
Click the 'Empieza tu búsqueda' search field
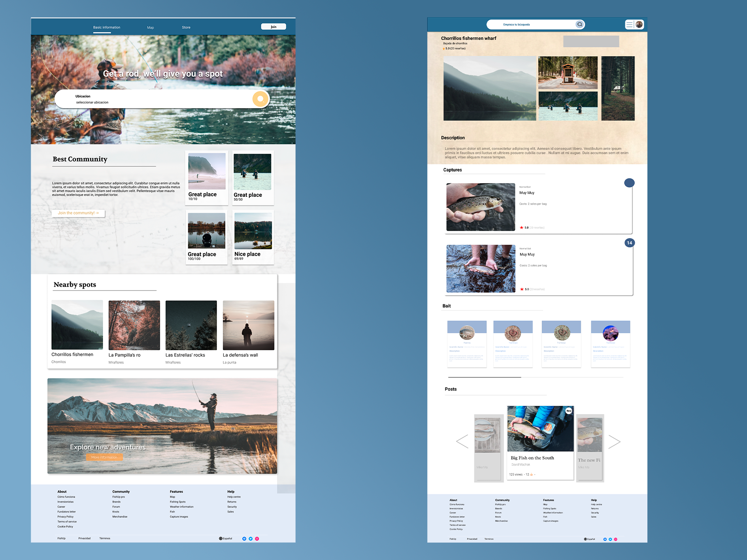pyautogui.click(x=530, y=25)
